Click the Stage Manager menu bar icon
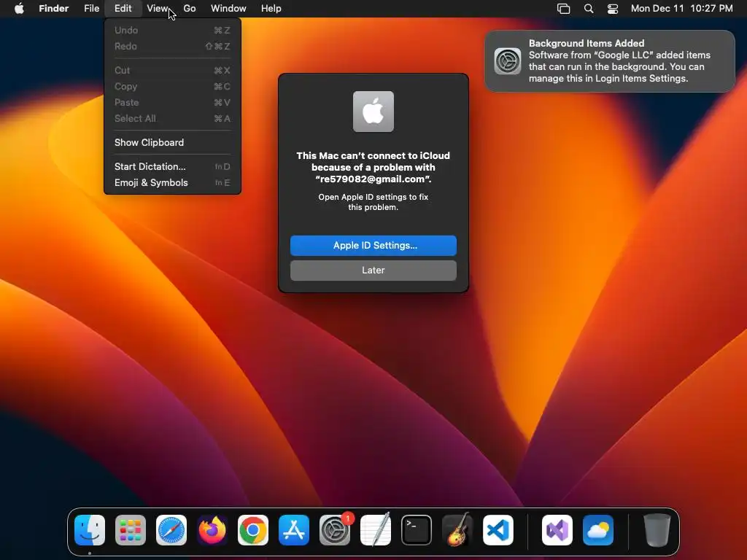Screen dimensions: 747x560 click(x=564, y=9)
